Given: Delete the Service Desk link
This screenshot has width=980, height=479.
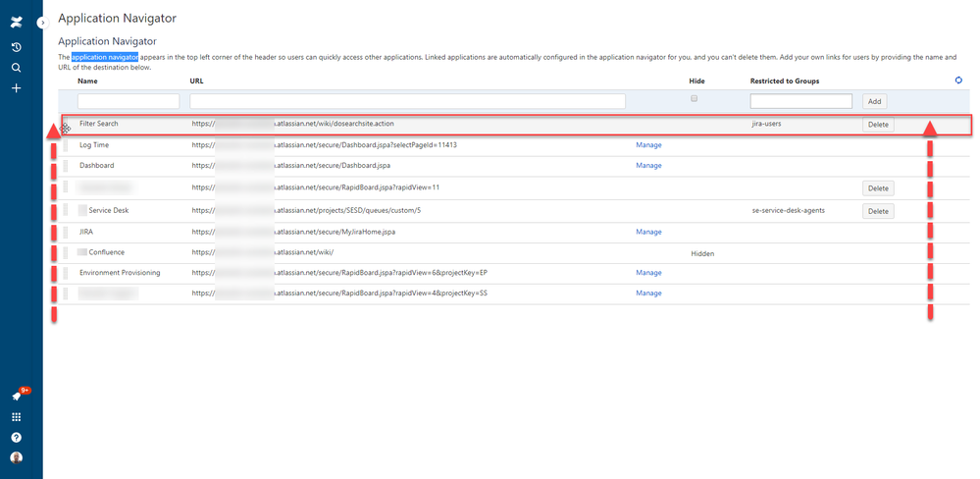Looking at the screenshot, I should (x=878, y=211).
